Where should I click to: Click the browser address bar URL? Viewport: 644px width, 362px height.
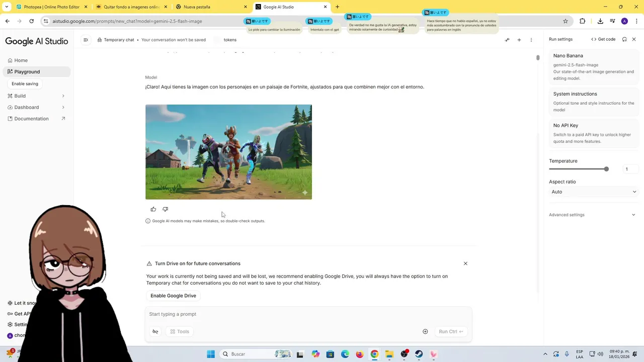pos(127,21)
